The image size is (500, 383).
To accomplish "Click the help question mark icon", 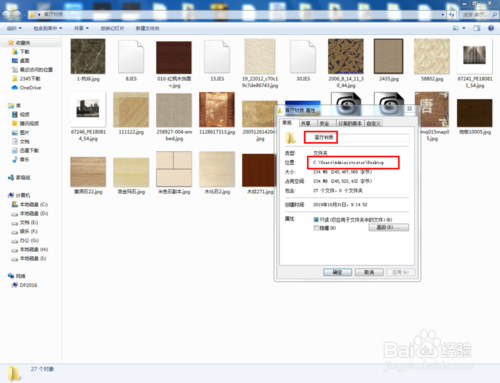I will (x=491, y=28).
